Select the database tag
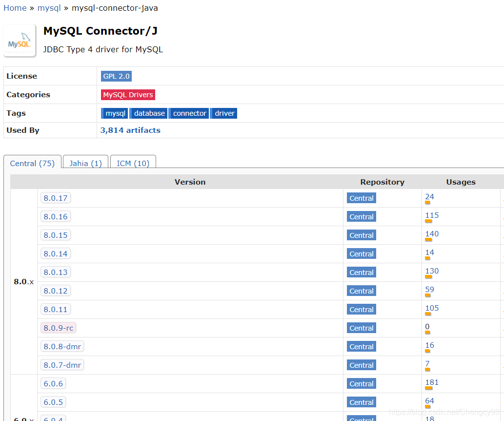This screenshot has height=421, width=504. [149, 113]
